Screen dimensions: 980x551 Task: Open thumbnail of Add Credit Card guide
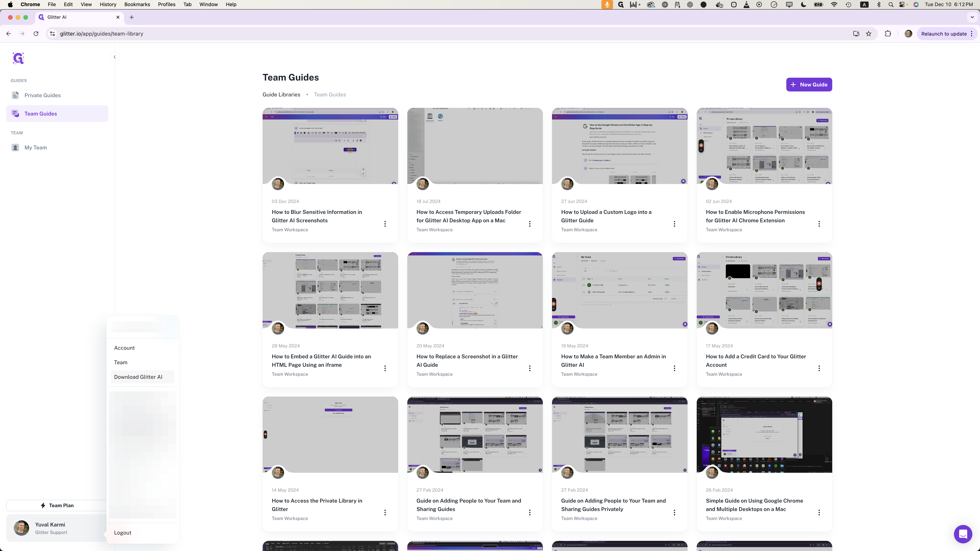(x=764, y=290)
